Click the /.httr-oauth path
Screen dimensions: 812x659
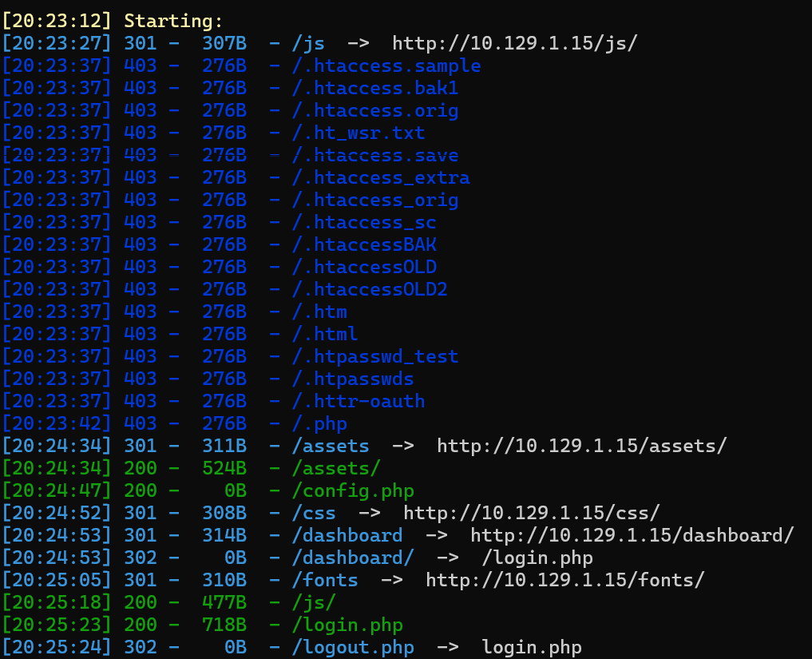pos(358,401)
